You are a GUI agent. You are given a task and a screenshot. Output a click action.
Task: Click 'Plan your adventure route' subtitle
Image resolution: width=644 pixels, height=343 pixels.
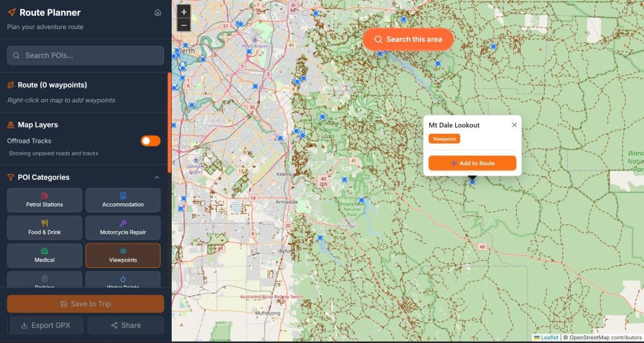(45, 27)
